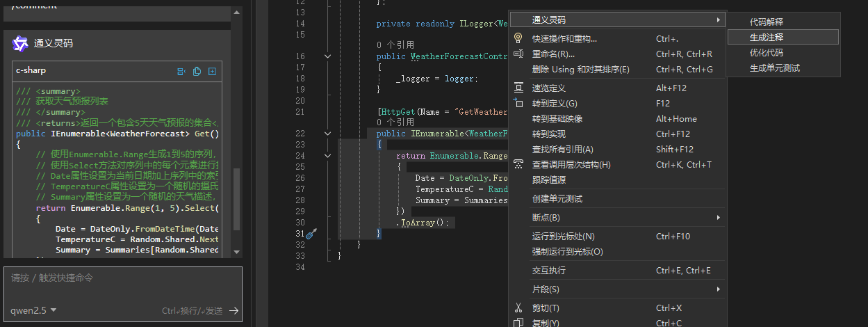Collapse the constructor at line 16
Image resolution: width=868 pixels, height=327 pixels.
pyautogui.click(x=328, y=56)
